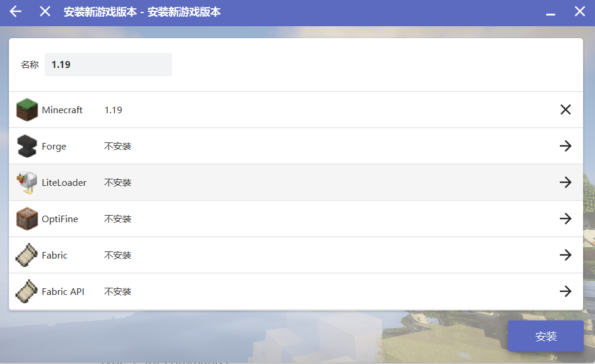
Task: Select the Forge row label
Action: (x=54, y=147)
